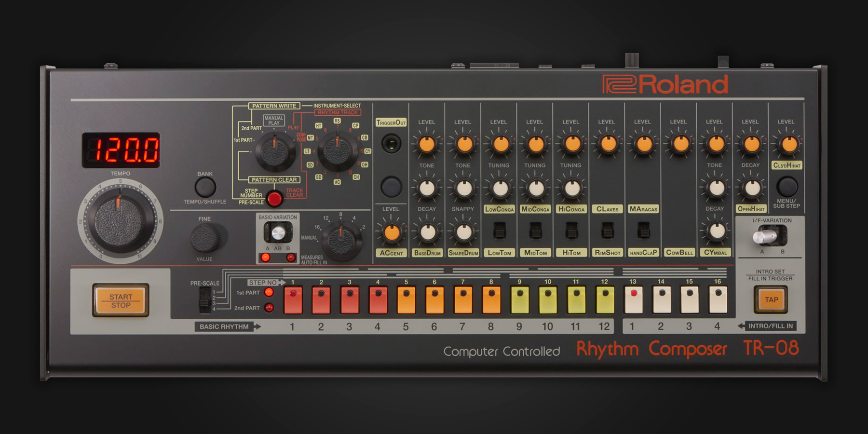868x434 pixels.
Task: Trigger red step button 1
Action: (293, 299)
